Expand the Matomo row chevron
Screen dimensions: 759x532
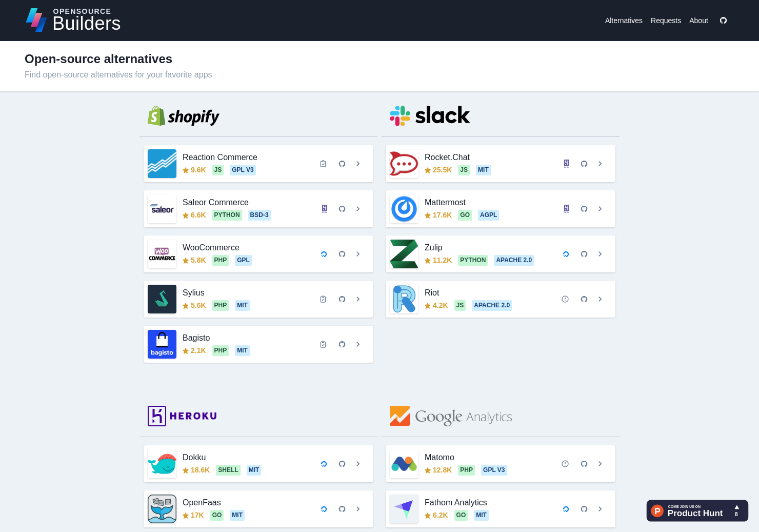(x=600, y=464)
